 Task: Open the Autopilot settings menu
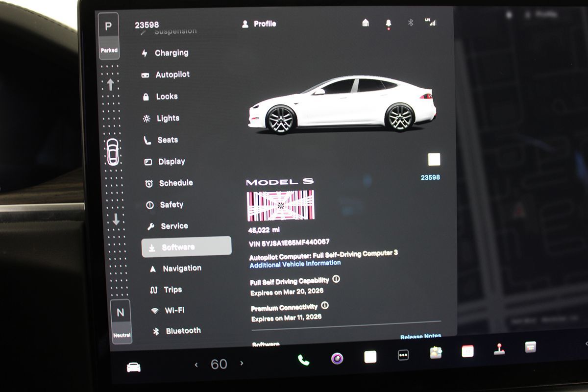tap(166, 74)
